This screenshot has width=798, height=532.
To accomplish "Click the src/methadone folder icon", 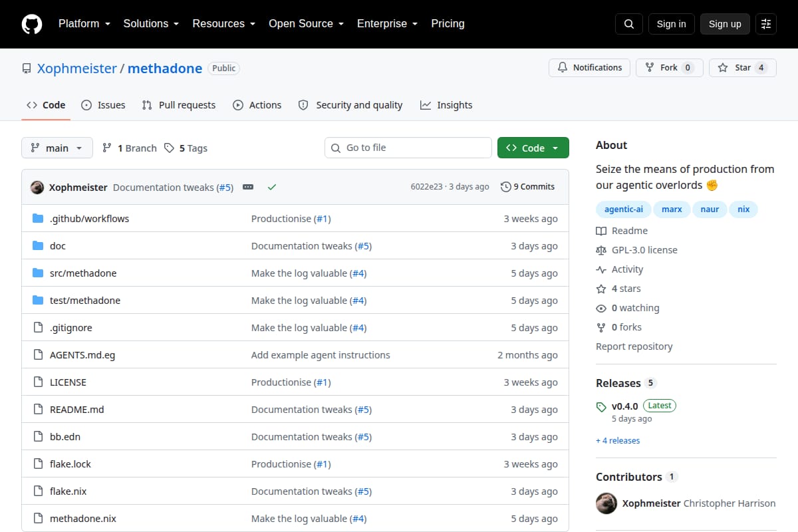I will tap(38, 273).
